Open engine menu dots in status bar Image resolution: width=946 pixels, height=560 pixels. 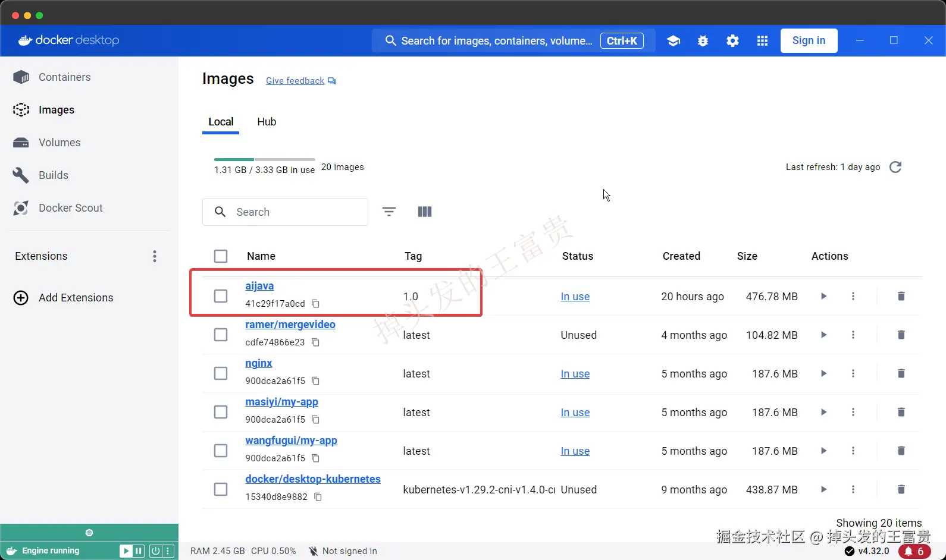tap(168, 551)
